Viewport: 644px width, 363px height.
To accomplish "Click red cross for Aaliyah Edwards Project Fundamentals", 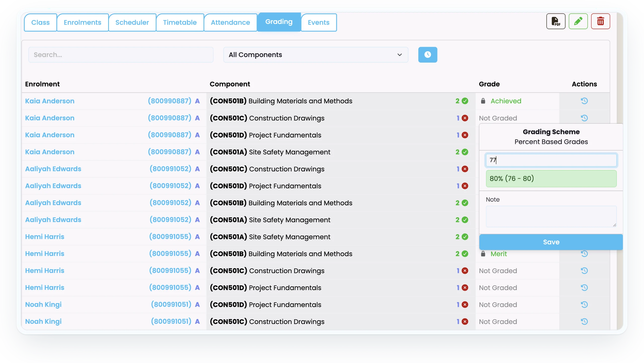I will 465,186.
